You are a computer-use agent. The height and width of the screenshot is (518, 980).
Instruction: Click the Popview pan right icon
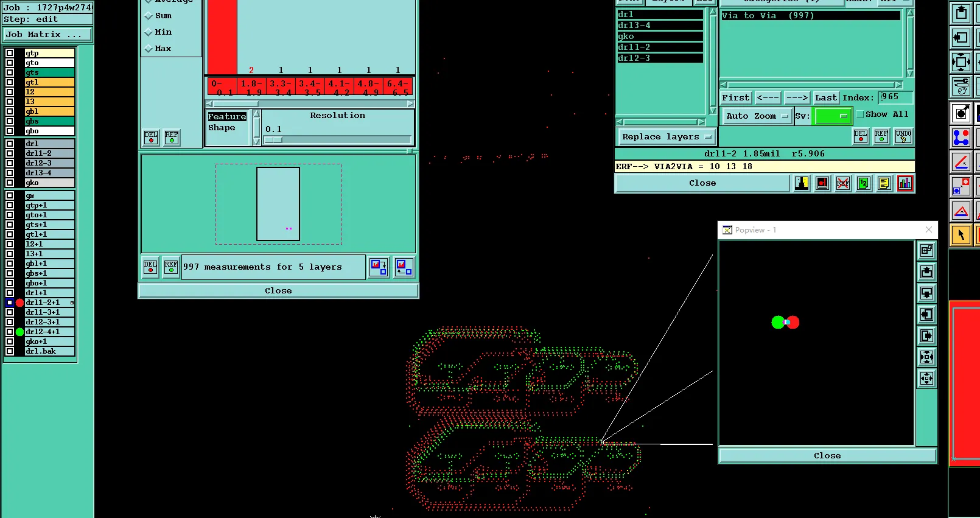coord(926,335)
